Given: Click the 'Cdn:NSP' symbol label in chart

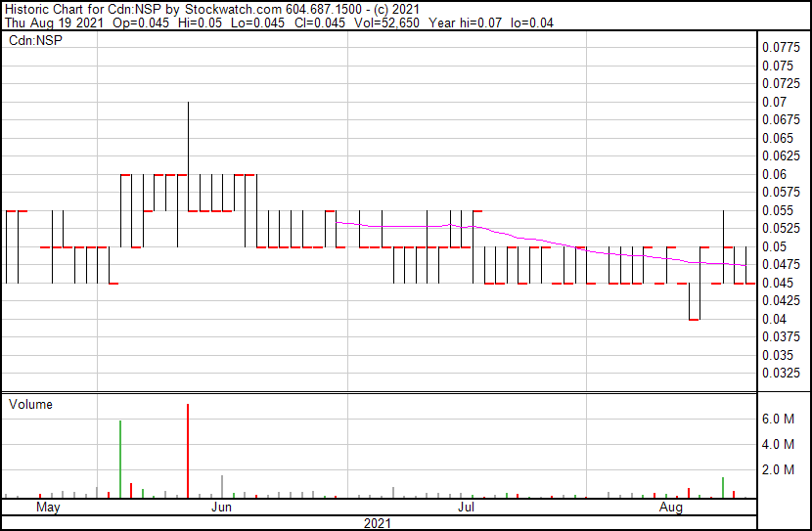Looking at the screenshot, I should [35, 40].
